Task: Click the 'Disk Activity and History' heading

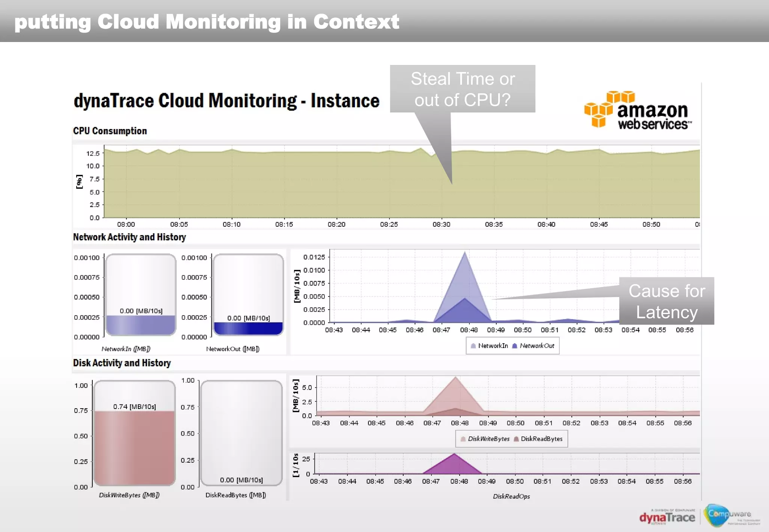Action: tap(122, 363)
